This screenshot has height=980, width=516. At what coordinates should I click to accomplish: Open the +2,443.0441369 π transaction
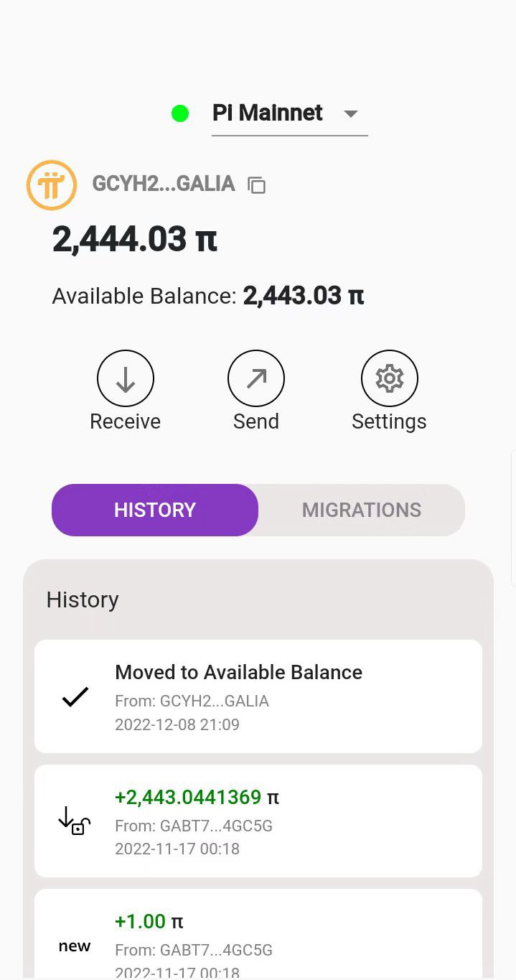pos(258,821)
